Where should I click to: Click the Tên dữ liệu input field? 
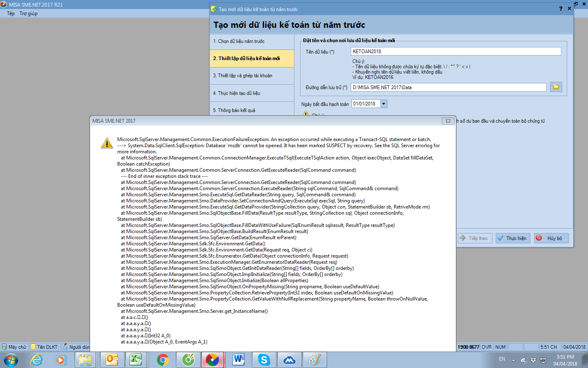456,52
